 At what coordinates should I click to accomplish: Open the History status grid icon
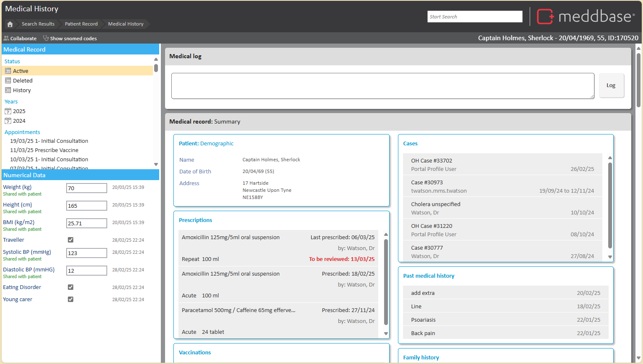tap(8, 90)
